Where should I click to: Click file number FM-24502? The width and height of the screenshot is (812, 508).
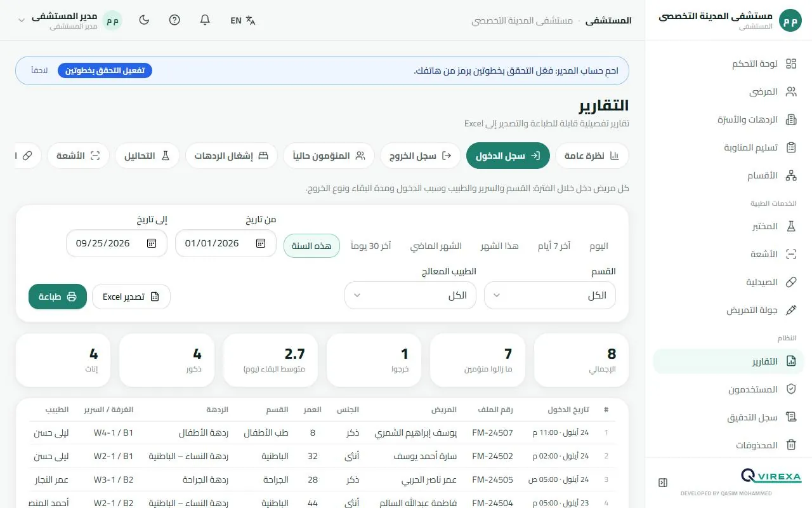coord(493,457)
